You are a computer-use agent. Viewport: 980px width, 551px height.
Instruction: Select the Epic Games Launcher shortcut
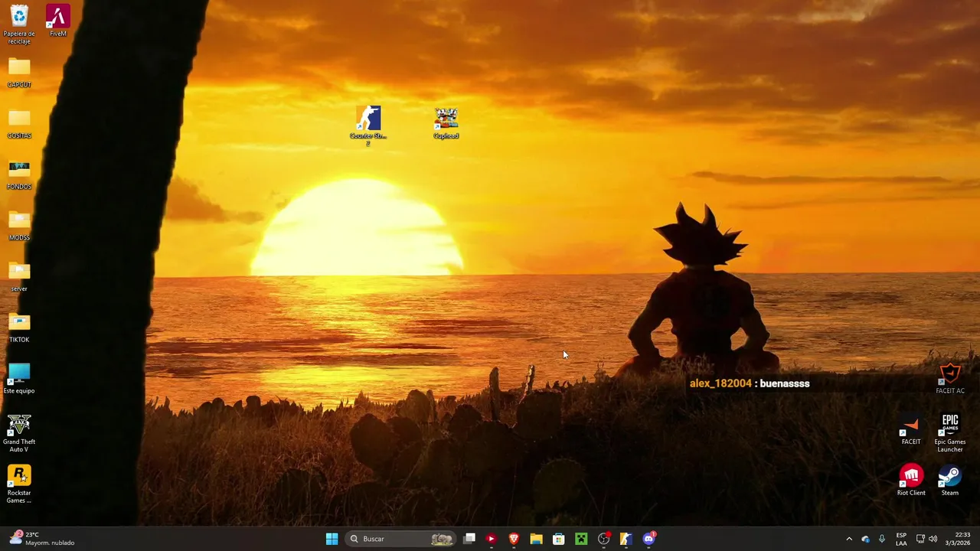[950, 433]
